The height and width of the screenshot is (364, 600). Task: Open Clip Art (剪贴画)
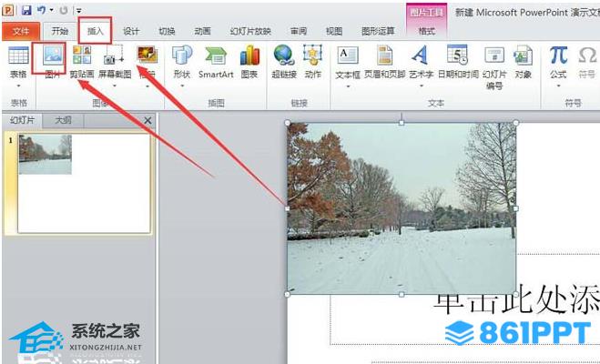(82, 56)
